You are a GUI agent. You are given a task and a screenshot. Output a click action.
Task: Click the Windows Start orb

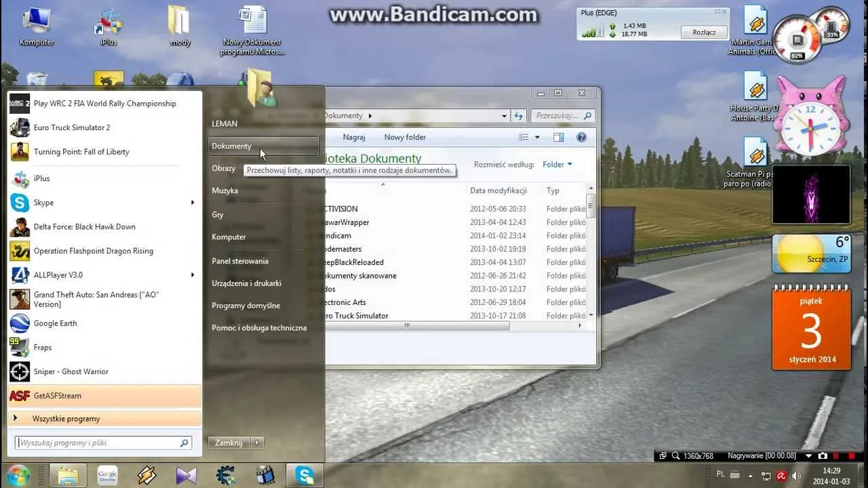pyautogui.click(x=18, y=475)
